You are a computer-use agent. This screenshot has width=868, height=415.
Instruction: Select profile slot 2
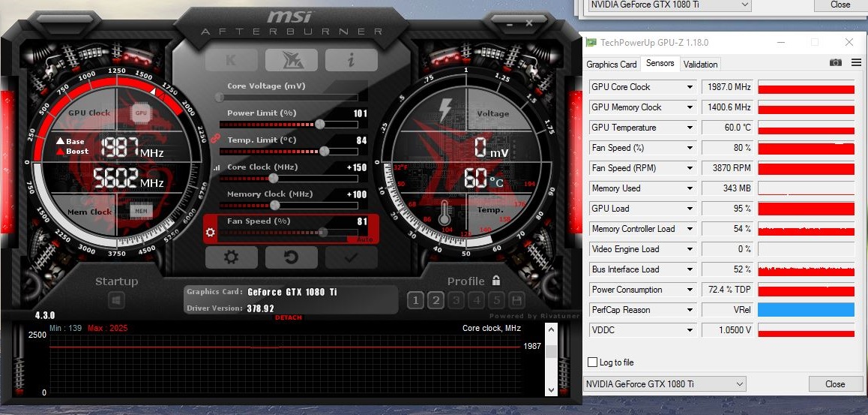[x=435, y=300]
